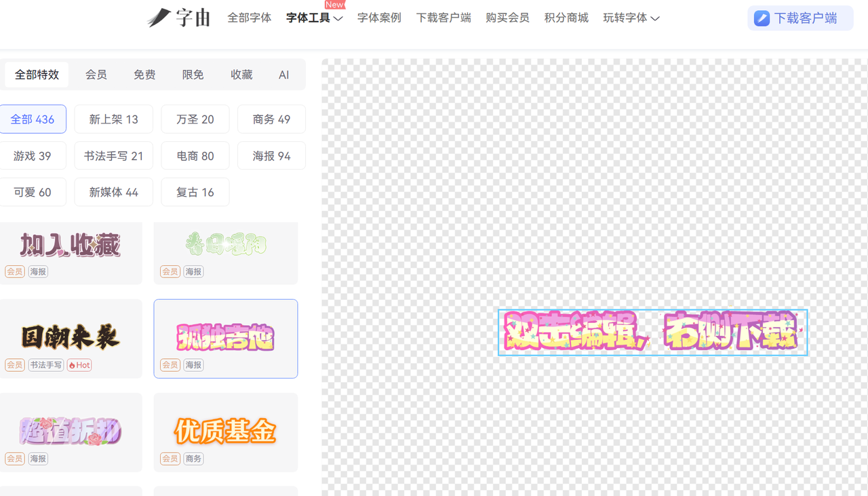The width and height of the screenshot is (868, 496).
Task: Choose the 加入收藏 text effect thumbnail
Action: [71, 244]
